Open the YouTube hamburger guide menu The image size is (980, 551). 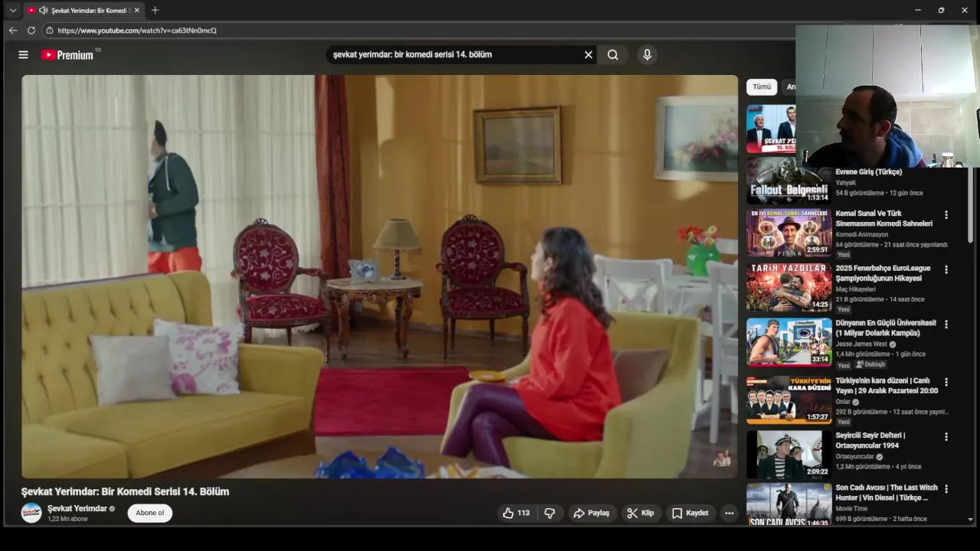point(23,54)
